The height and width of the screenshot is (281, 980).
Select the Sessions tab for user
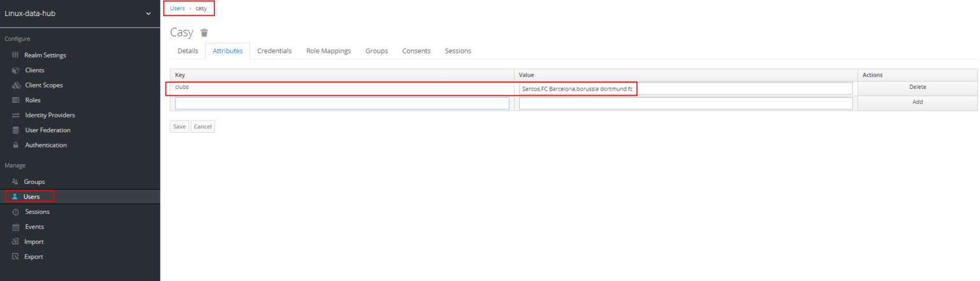coord(457,51)
